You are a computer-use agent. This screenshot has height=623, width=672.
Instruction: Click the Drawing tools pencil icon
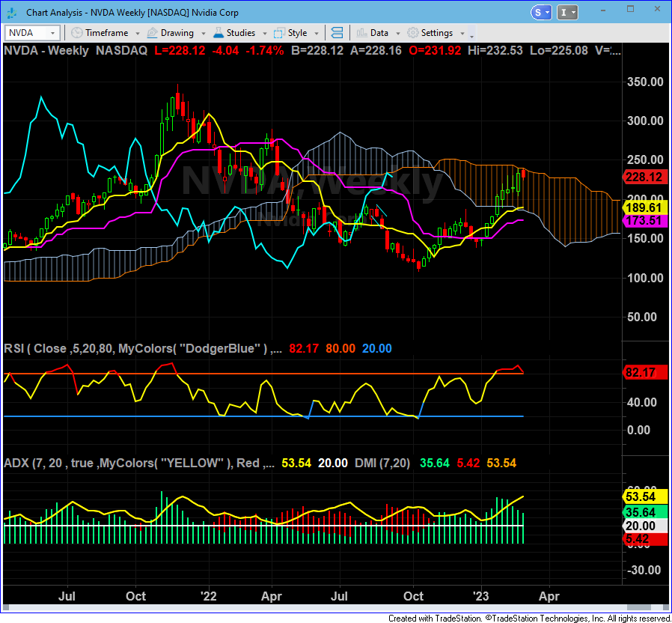click(x=152, y=33)
